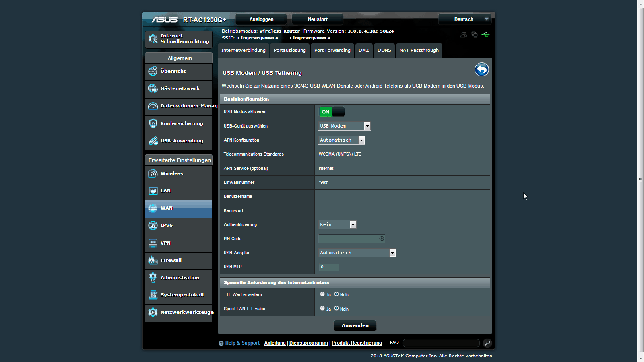
Task: Click the green USB status icon
Action: click(486, 35)
